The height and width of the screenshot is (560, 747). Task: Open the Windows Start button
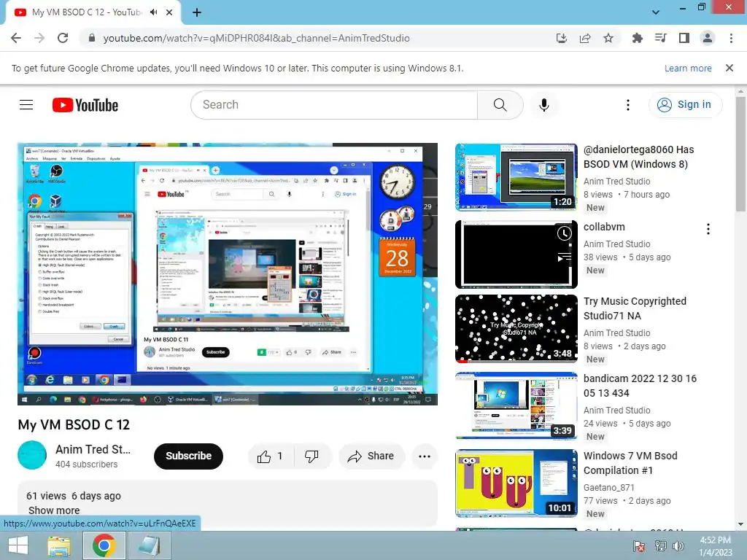click(18, 545)
